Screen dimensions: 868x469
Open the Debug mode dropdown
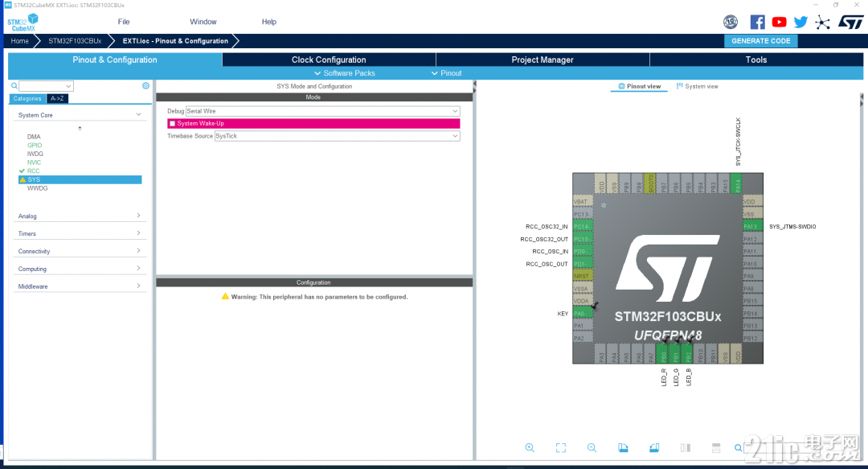pos(323,111)
